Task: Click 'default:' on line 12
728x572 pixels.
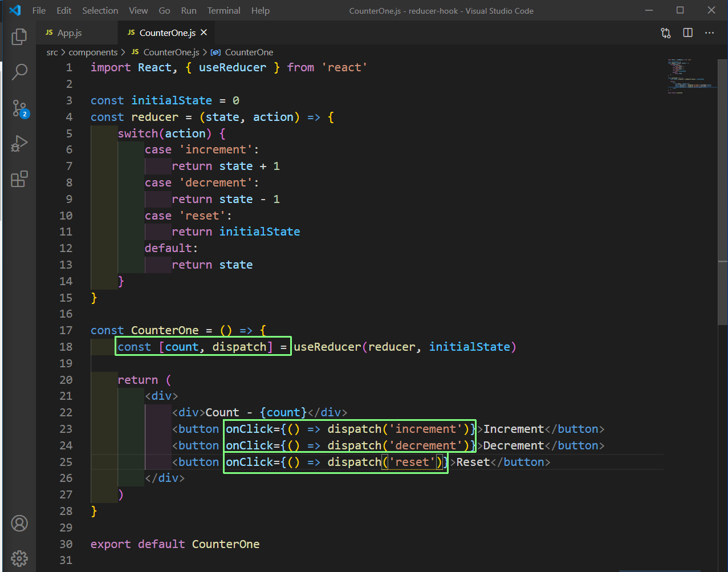Action: coord(172,248)
